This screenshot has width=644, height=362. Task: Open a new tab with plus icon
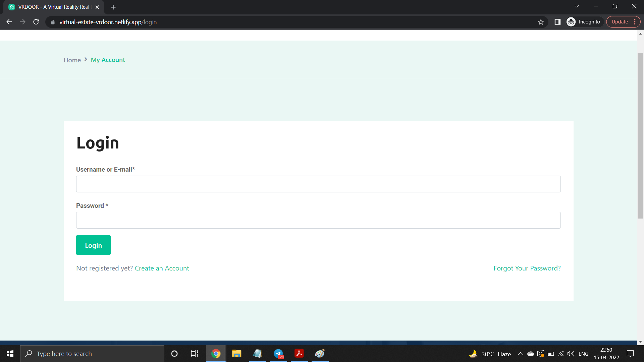113,7
